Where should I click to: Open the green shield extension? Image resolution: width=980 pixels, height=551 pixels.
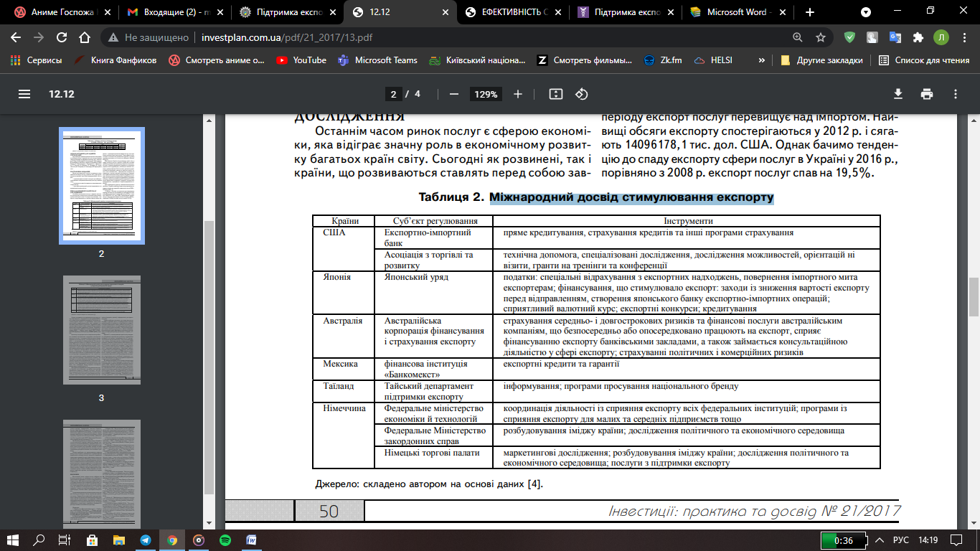coord(849,37)
